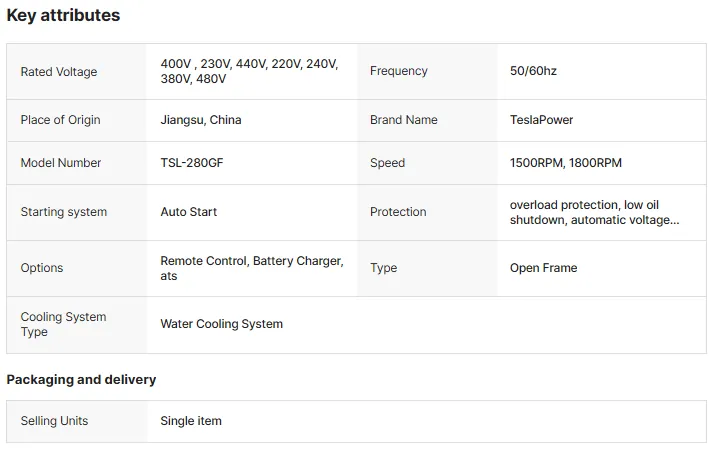Click the Cooling System Type label

point(63,324)
